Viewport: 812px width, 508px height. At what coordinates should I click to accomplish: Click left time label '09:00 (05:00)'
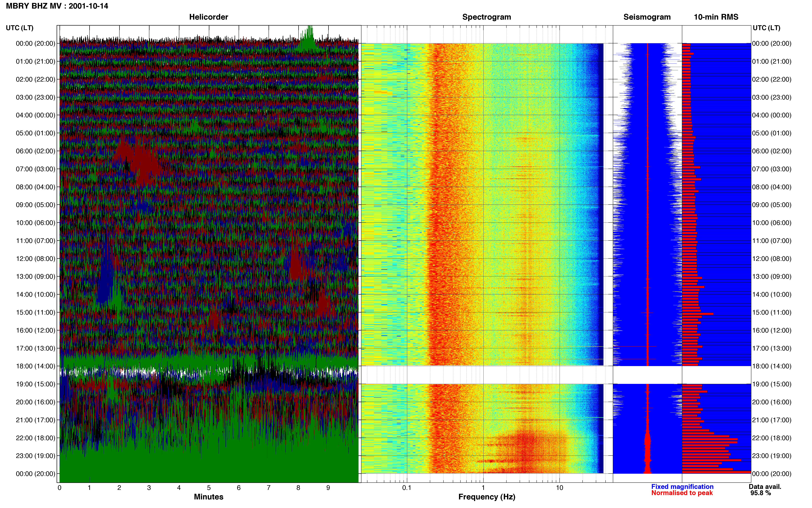(x=36, y=205)
